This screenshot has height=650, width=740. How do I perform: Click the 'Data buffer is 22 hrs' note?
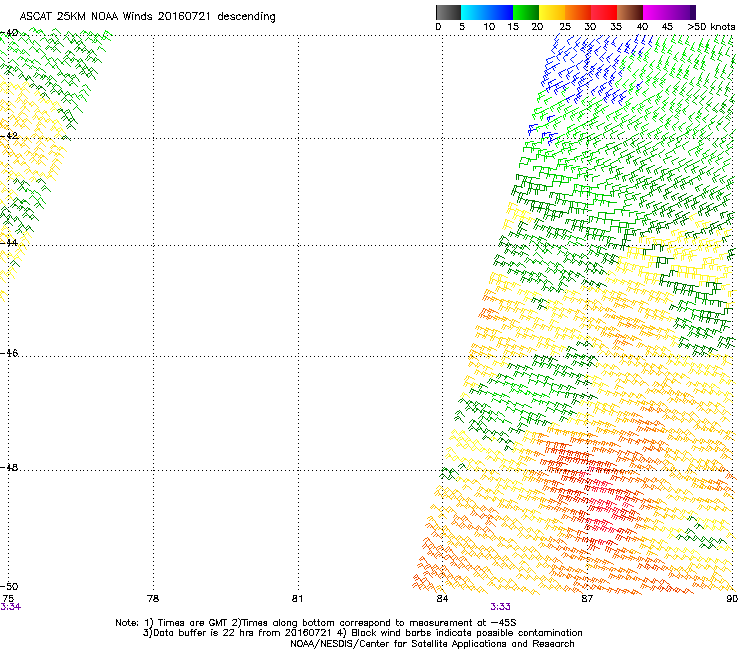tap(362, 633)
